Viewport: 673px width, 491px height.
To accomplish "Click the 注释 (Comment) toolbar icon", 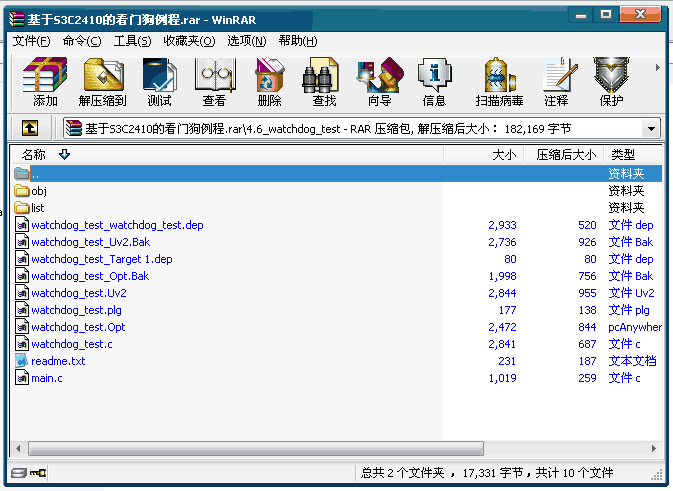I will point(560,76).
